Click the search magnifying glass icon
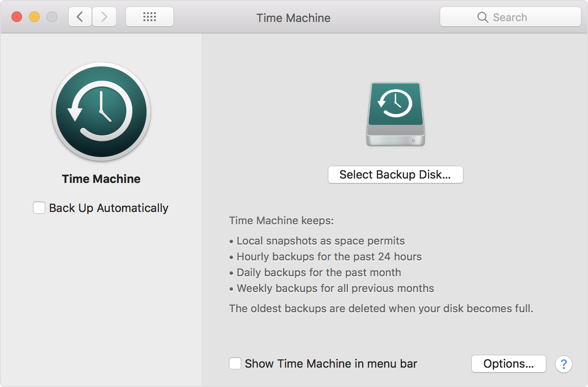 pos(482,17)
